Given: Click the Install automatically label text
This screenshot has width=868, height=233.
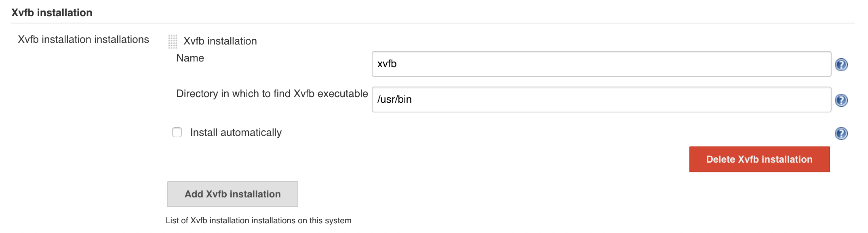Looking at the screenshot, I should pos(236,133).
